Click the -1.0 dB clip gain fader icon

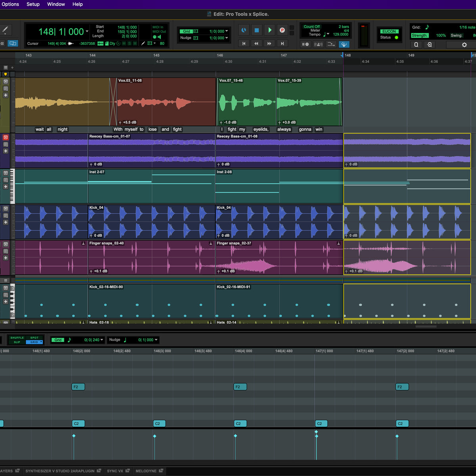click(x=221, y=123)
